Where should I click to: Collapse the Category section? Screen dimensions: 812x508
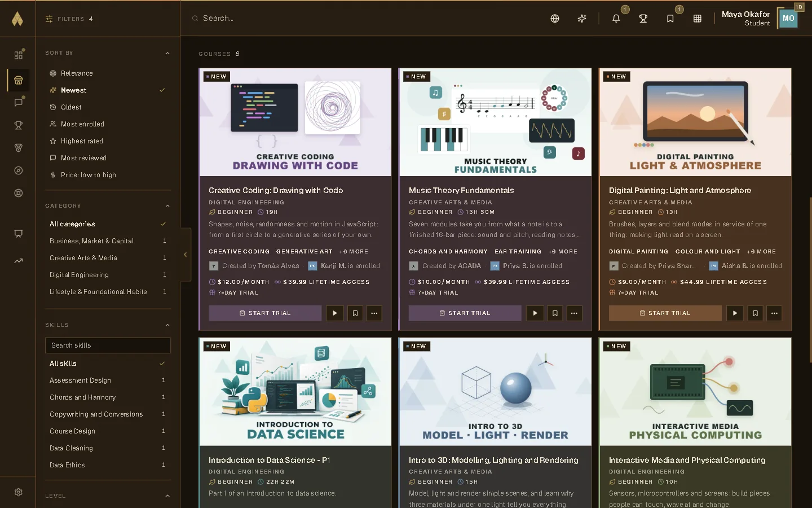pyautogui.click(x=167, y=206)
